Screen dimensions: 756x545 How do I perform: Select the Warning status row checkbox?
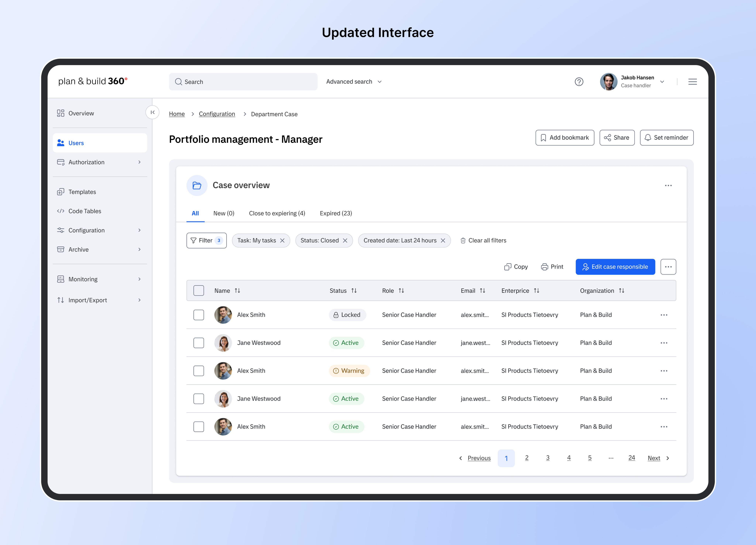coord(199,371)
